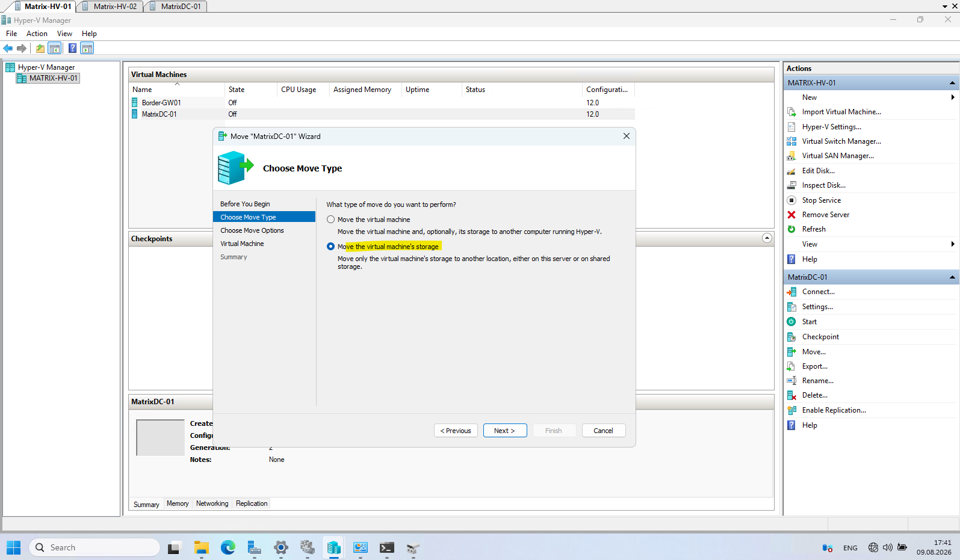
Task: Click the Rename icon in Actions
Action: click(791, 381)
